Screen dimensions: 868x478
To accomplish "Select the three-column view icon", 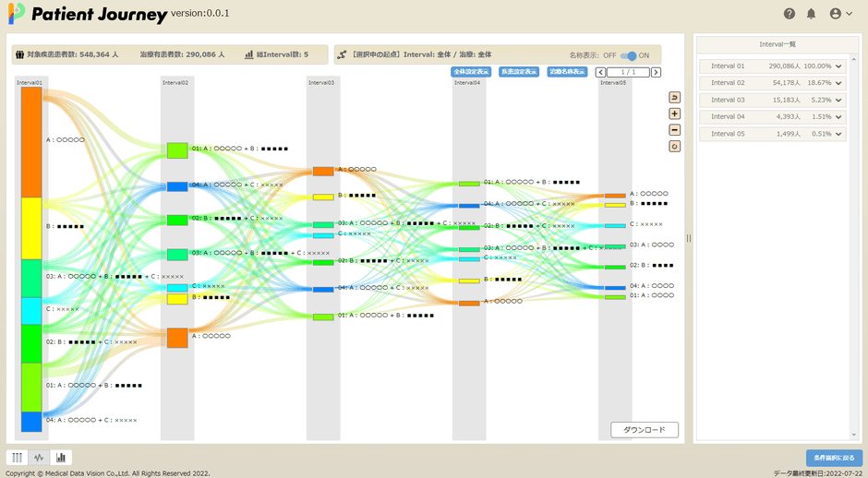I will tap(18, 457).
